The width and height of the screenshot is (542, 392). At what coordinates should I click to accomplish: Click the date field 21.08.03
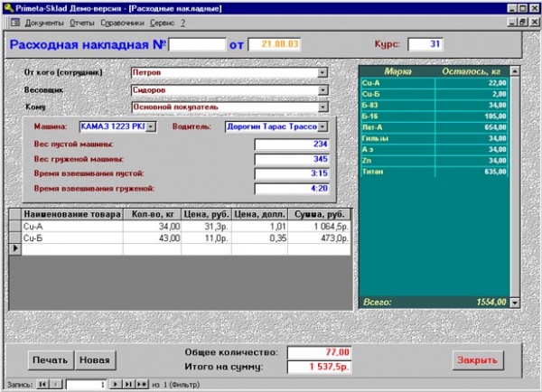(x=275, y=44)
